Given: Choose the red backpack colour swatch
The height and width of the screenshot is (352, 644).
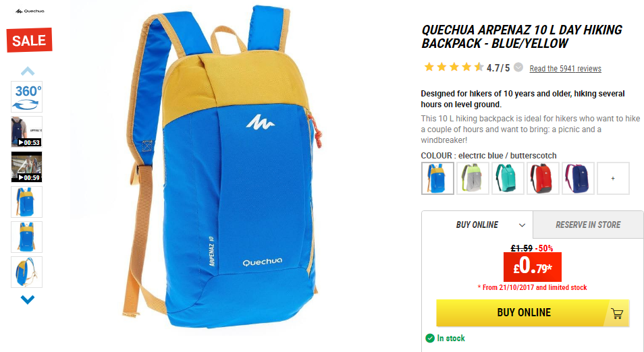Looking at the screenshot, I should coord(543,178).
